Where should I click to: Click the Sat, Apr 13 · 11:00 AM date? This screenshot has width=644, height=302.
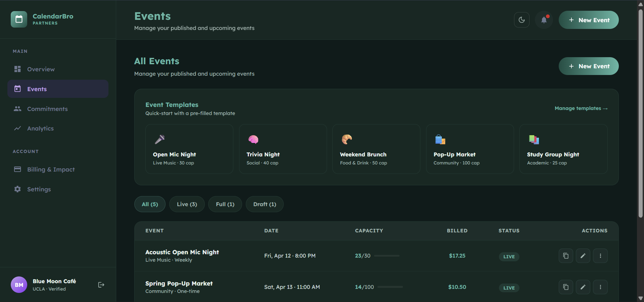[292, 287]
